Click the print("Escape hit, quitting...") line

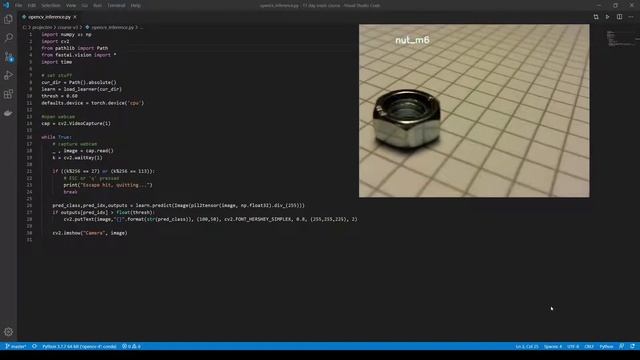pyautogui.click(x=108, y=185)
